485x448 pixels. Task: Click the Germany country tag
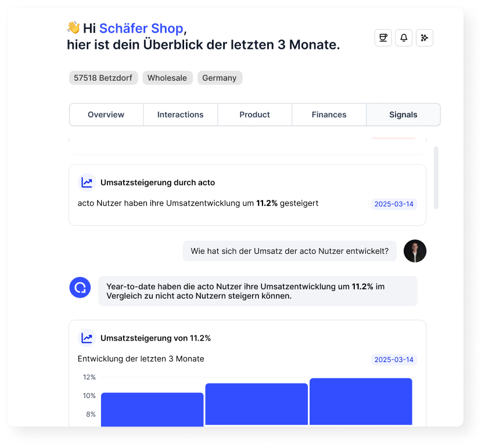pyautogui.click(x=220, y=78)
